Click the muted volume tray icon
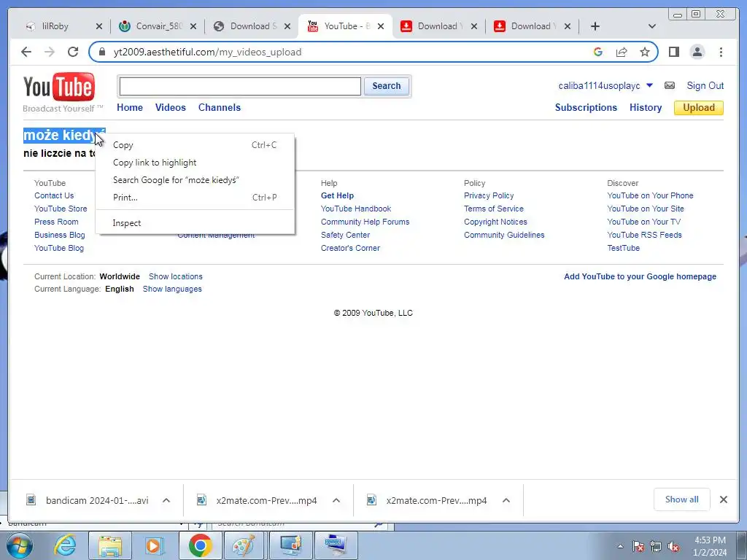 click(x=673, y=547)
